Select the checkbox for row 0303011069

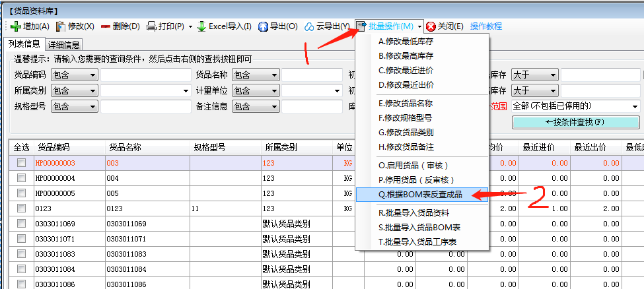click(x=22, y=224)
